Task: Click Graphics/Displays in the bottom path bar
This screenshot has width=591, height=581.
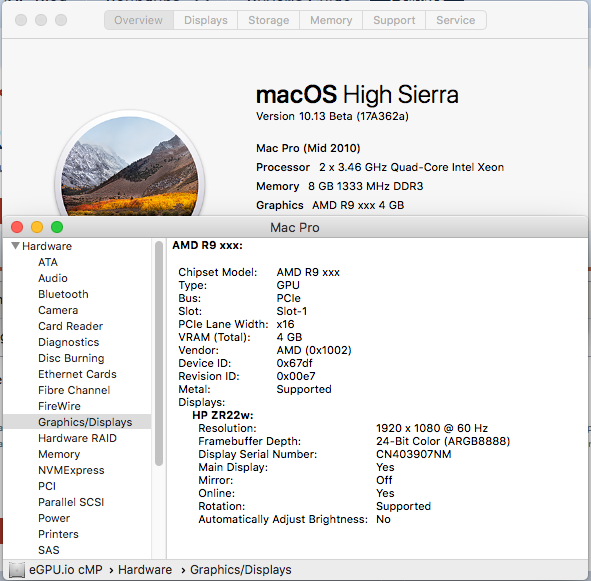Action: (x=240, y=570)
